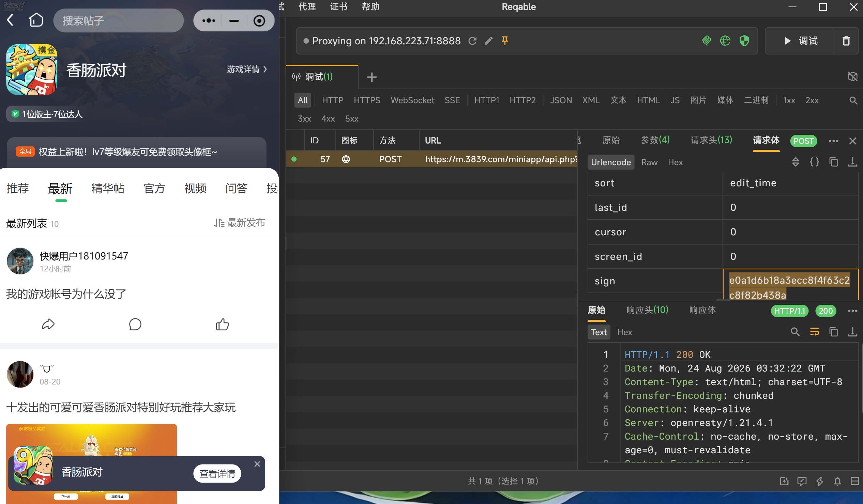The width and height of the screenshot is (863, 504).
Task: Open the 最新发布 sort dropdown
Action: (239, 223)
